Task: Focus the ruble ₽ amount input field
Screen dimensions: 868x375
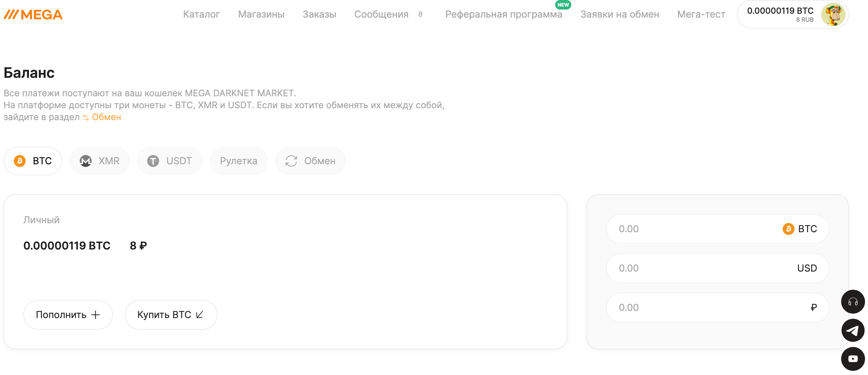Action: tap(717, 308)
